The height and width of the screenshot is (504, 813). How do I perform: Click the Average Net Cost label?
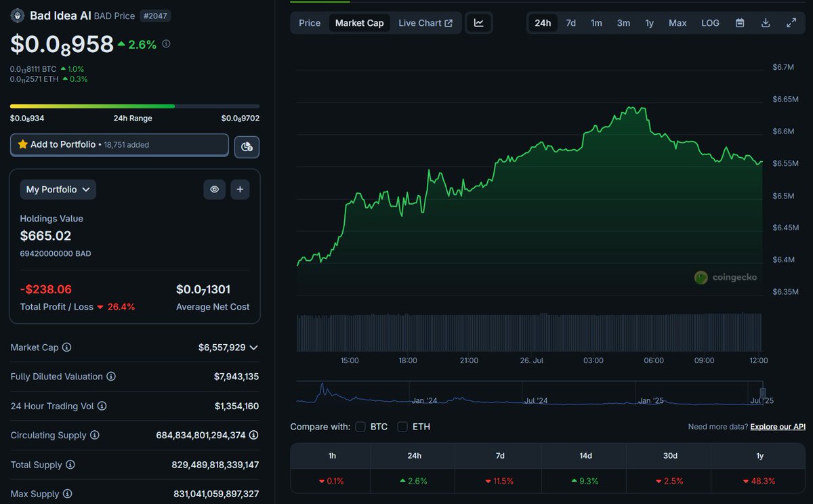(x=213, y=307)
